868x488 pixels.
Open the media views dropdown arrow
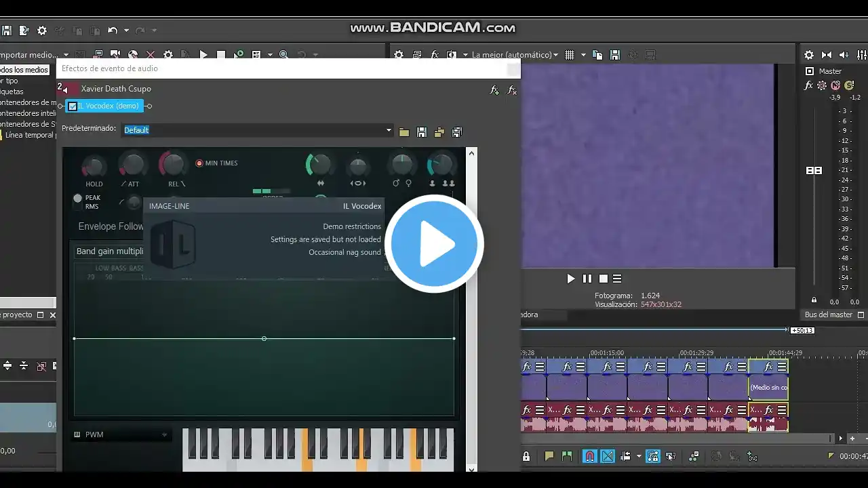pos(270,55)
